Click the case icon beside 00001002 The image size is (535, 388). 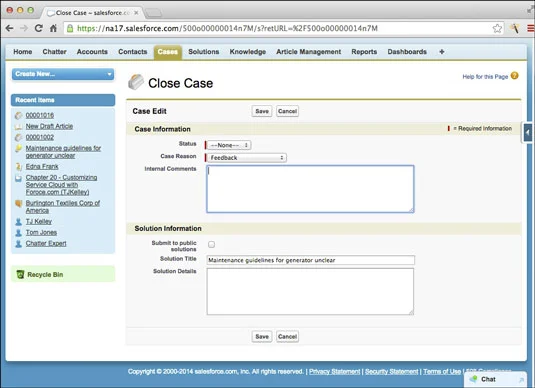pos(18,138)
